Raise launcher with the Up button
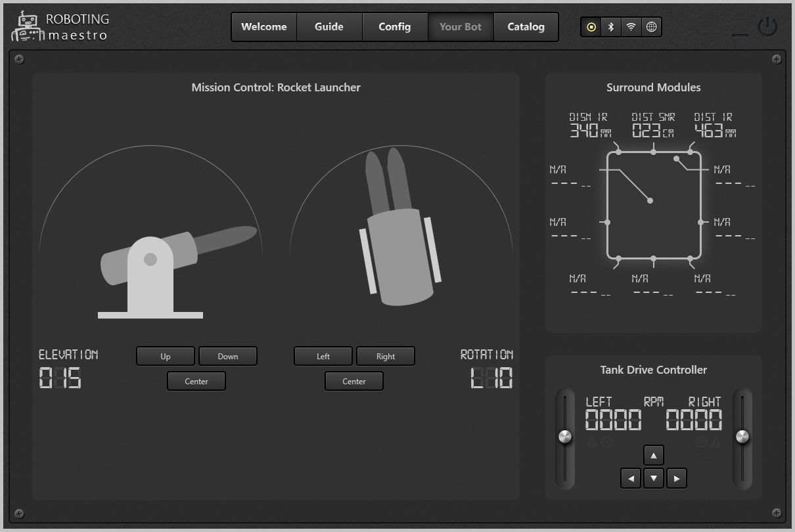 click(x=166, y=356)
